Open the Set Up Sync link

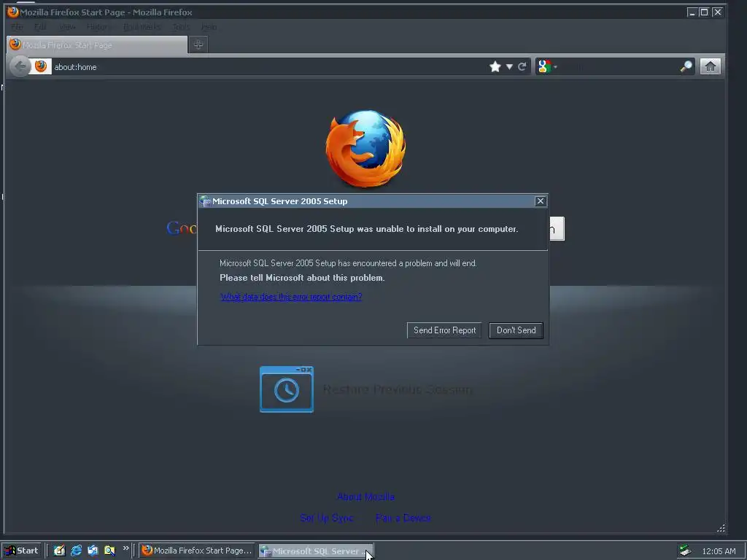[327, 518]
